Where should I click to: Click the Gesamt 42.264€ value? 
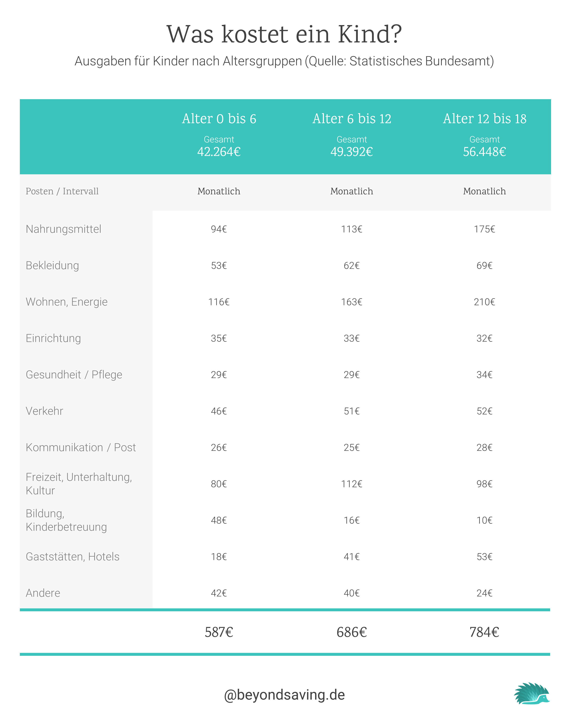click(x=219, y=152)
